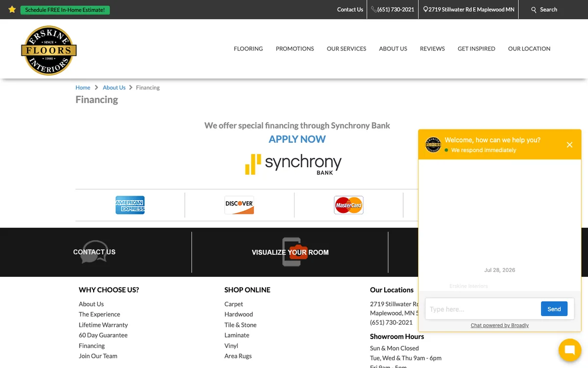This screenshot has width=588, height=368.
Task: Click About Us in the breadcrumb
Action: 114,87
